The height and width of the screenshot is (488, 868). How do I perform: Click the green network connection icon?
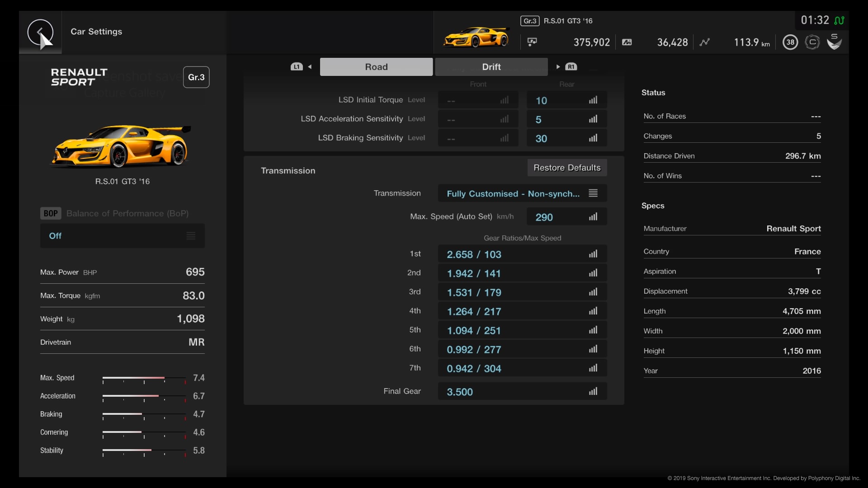840,20
